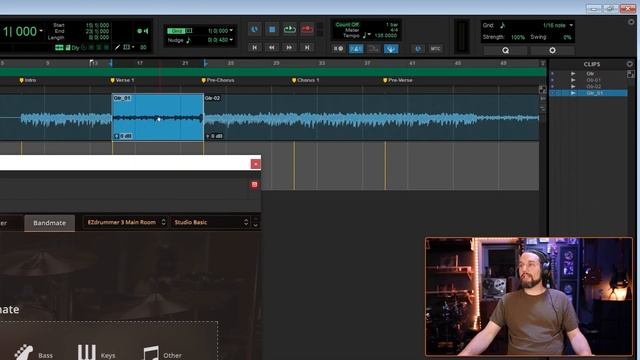Image resolution: width=640 pixels, height=360 pixels.
Task: Open the Grid value dropdown arrow
Action: 231,31
